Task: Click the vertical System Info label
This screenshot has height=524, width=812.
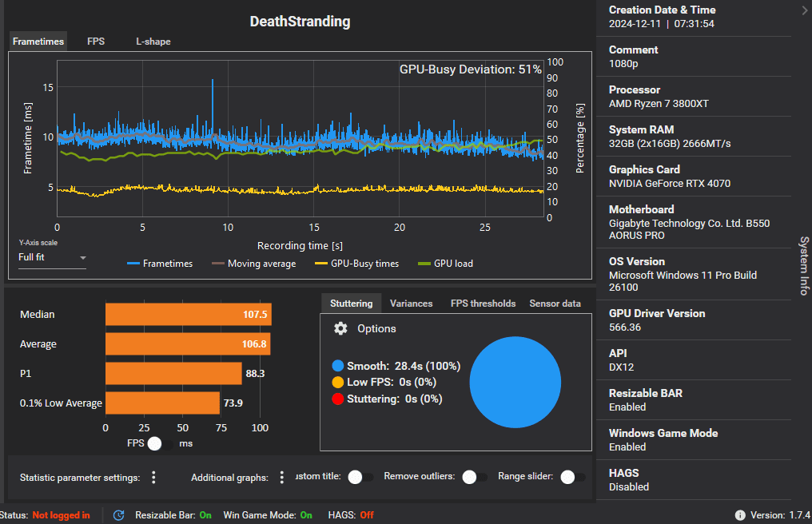Action: click(804, 266)
